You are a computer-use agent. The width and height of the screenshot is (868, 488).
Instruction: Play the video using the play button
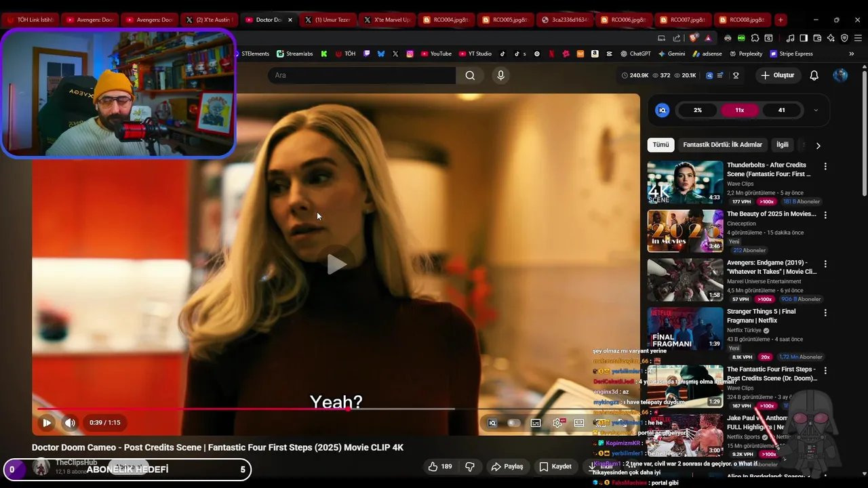pyautogui.click(x=47, y=423)
